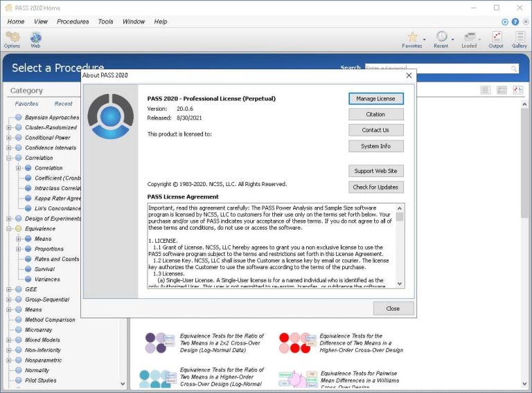Open the Favorites star icon
Screen dimensions: 532x393
(x=412, y=39)
